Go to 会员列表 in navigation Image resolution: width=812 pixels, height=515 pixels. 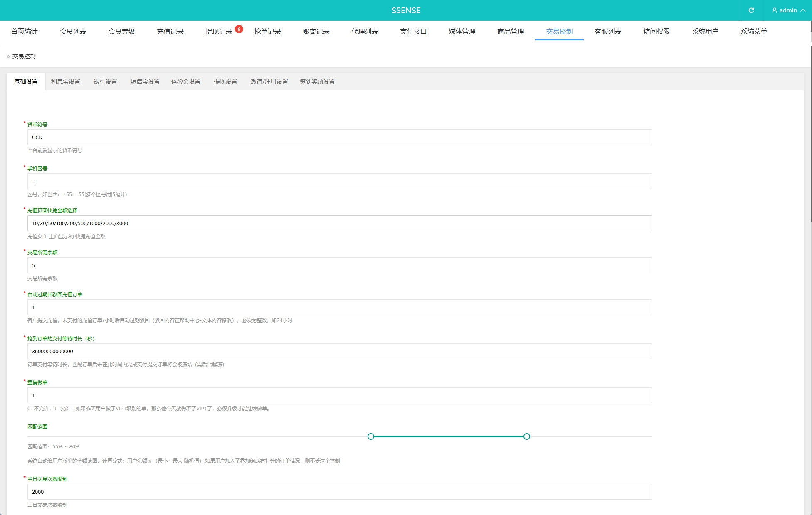pyautogui.click(x=73, y=32)
